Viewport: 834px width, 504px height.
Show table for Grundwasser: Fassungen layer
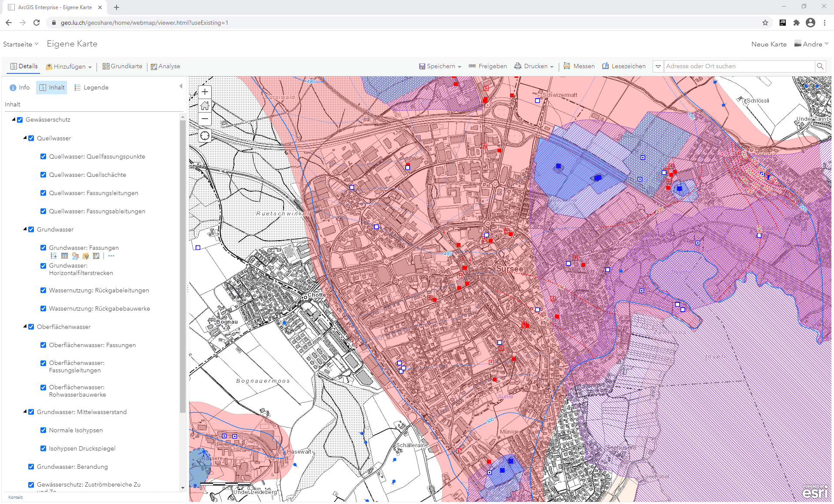click(64, 256)
